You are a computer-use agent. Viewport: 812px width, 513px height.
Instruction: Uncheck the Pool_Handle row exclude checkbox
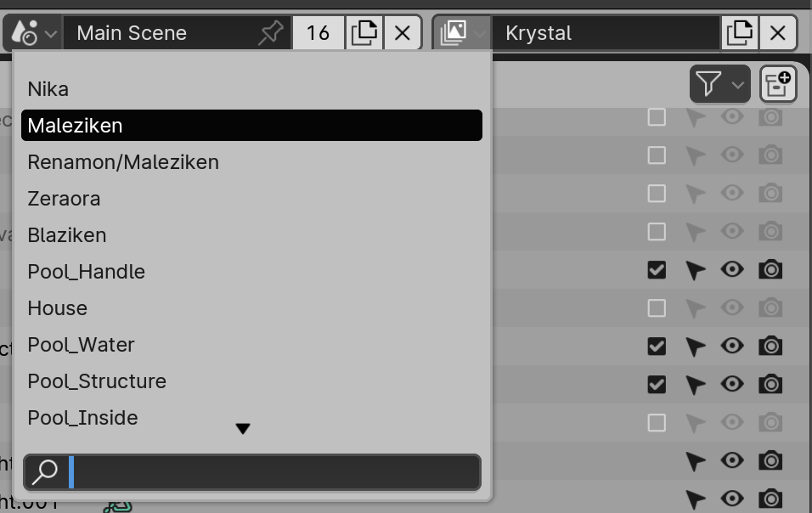657,270
